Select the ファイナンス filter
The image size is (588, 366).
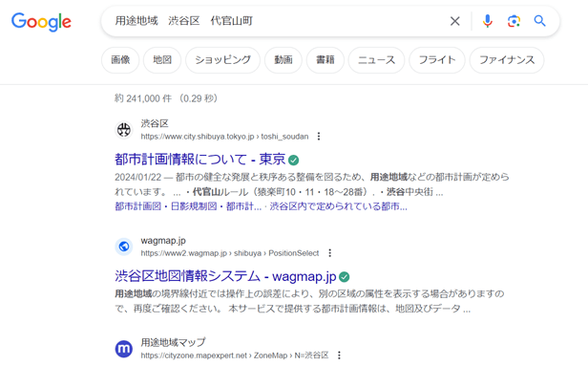pyautogui.click(x=507, y=60)
